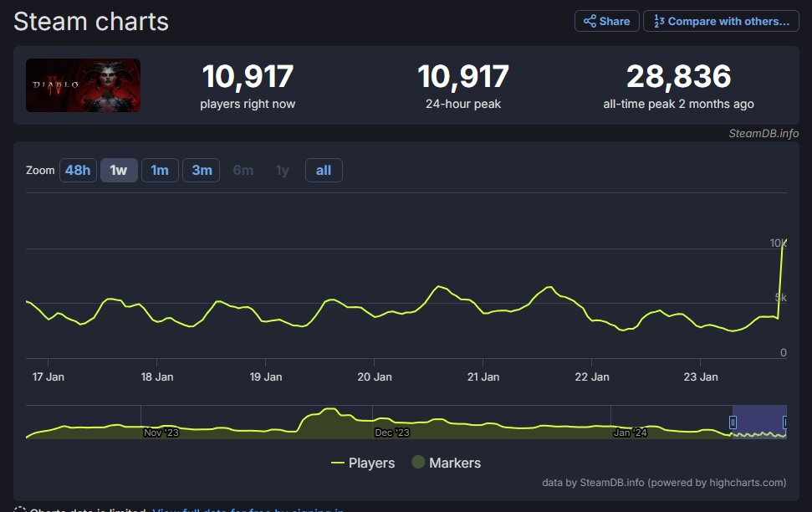The width and height of the screenshot is (812, 512).
Task: Click the left navigator range handle
Action: point(733,423)
